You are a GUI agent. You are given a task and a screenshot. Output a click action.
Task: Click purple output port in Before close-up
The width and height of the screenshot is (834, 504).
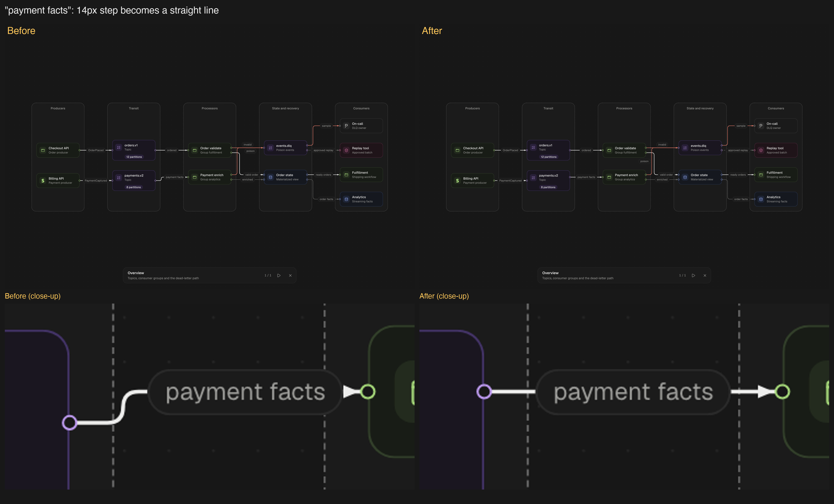(x=70, y=423)
